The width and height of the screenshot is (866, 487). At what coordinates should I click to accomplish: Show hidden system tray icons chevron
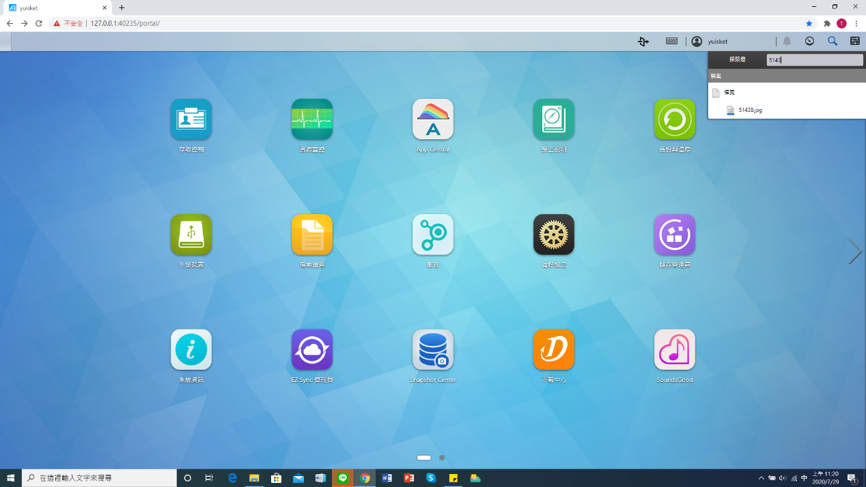pos(761,478)
